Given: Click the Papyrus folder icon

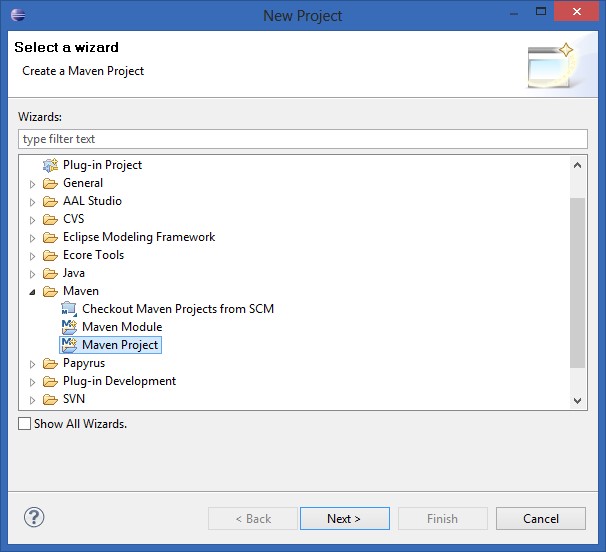Looking at the screenshot, I should (x=50, y=364).
